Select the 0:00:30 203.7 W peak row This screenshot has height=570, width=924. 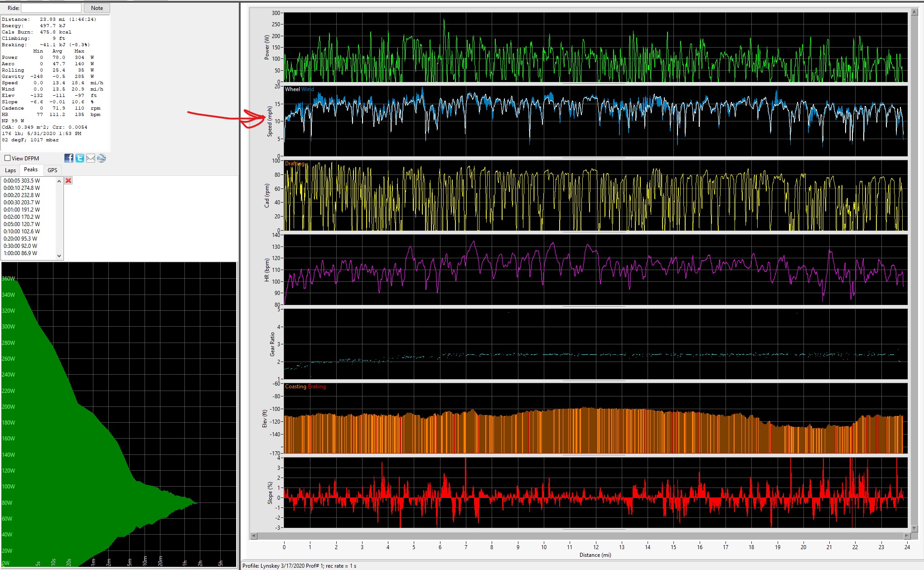pos(22,203)
